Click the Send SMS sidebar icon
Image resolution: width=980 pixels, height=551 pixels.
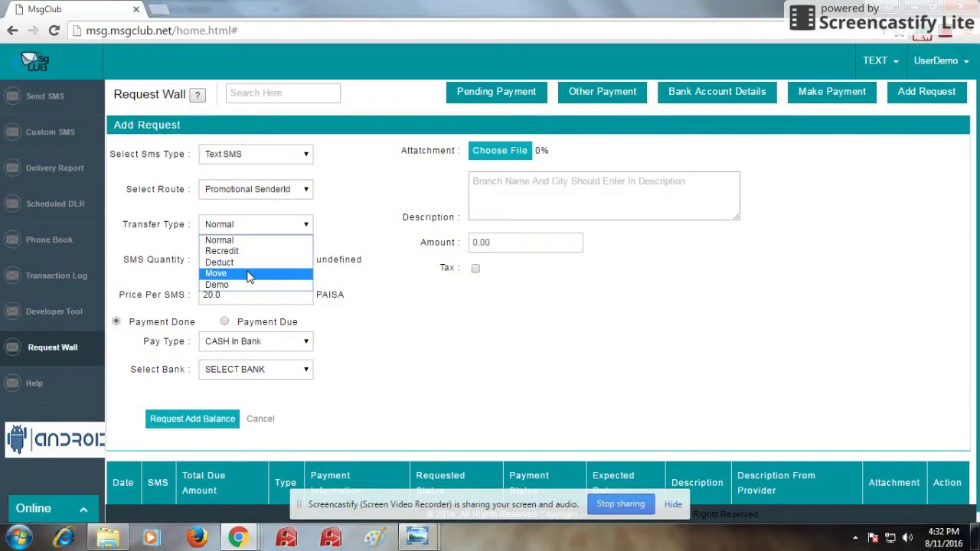click(12, 96)
